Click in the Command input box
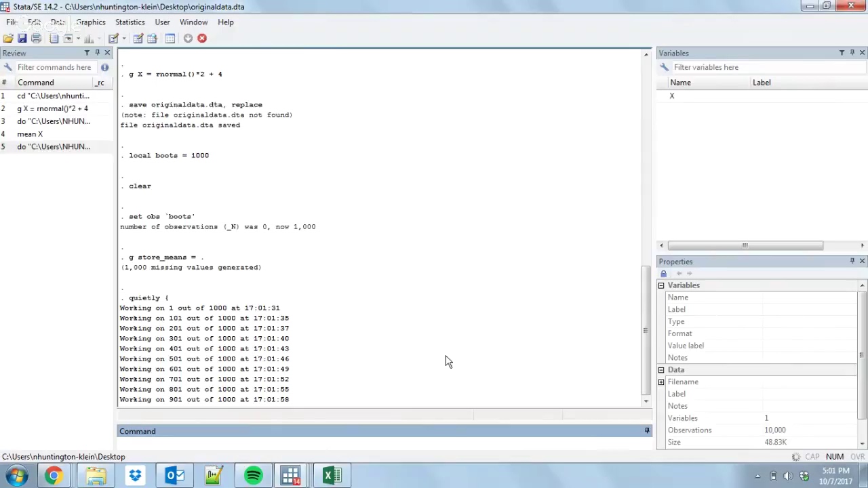Screen dimensions: 868x488 tap(384, 445)
